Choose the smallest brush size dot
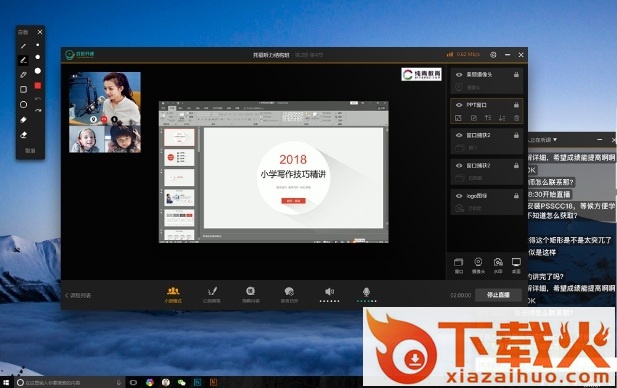Viewport: 617px width, 388px height. coord(38,45)
